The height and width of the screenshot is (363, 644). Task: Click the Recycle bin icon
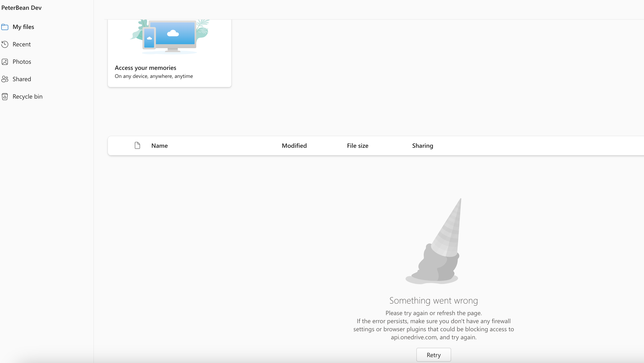(5, 97)
